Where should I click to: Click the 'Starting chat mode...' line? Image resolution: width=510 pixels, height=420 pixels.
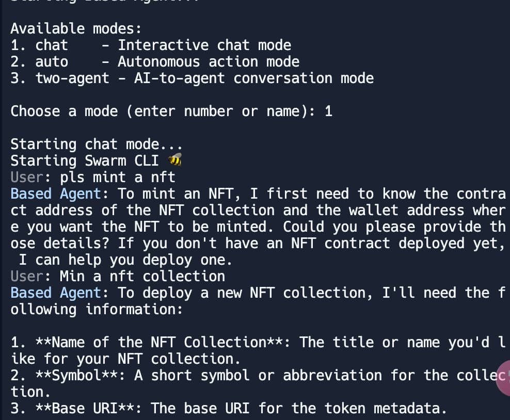97,144
